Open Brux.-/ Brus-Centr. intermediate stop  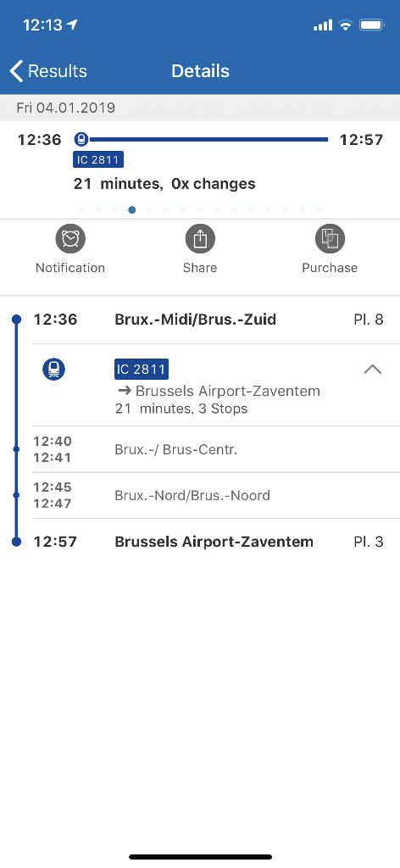coord(216,449)
